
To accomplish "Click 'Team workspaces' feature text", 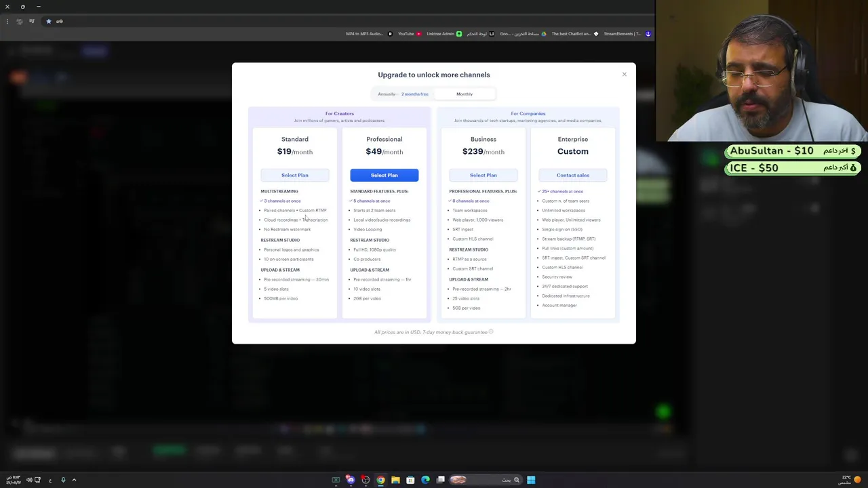I will 470,210.
